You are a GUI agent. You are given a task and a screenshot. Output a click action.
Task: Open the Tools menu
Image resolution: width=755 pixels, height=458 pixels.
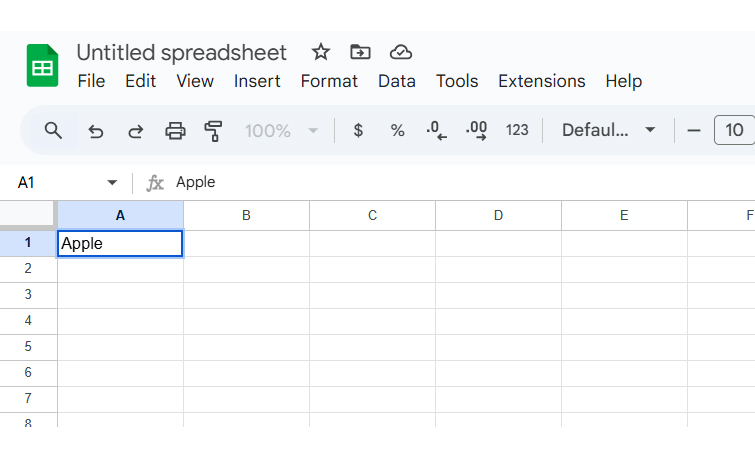tap(457, 81)
